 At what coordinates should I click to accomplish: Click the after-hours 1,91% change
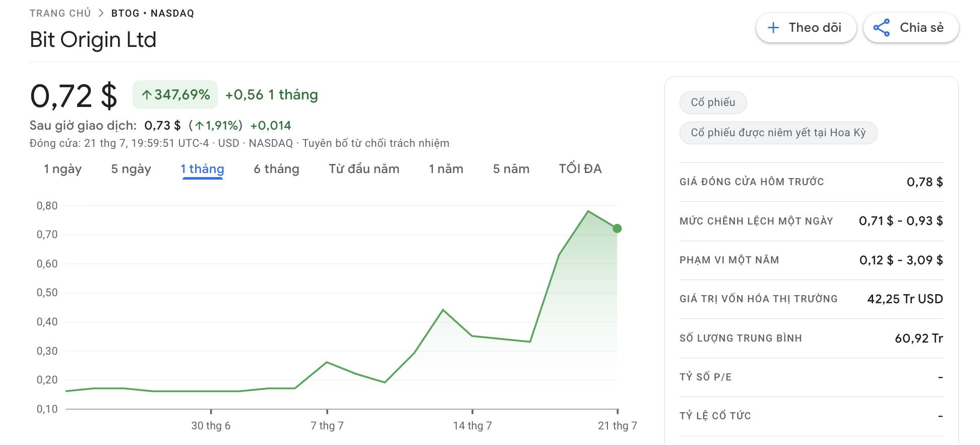click(216, 126)
